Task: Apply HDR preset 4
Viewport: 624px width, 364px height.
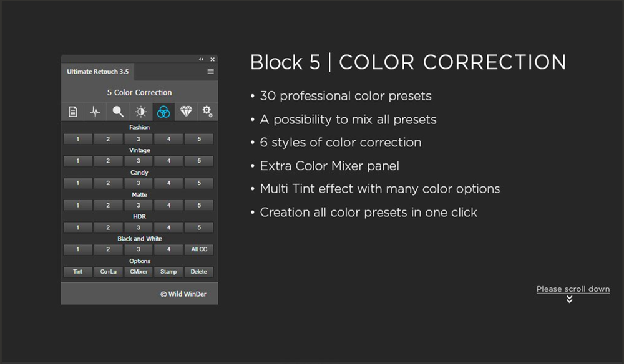Action: coord(169,228)
